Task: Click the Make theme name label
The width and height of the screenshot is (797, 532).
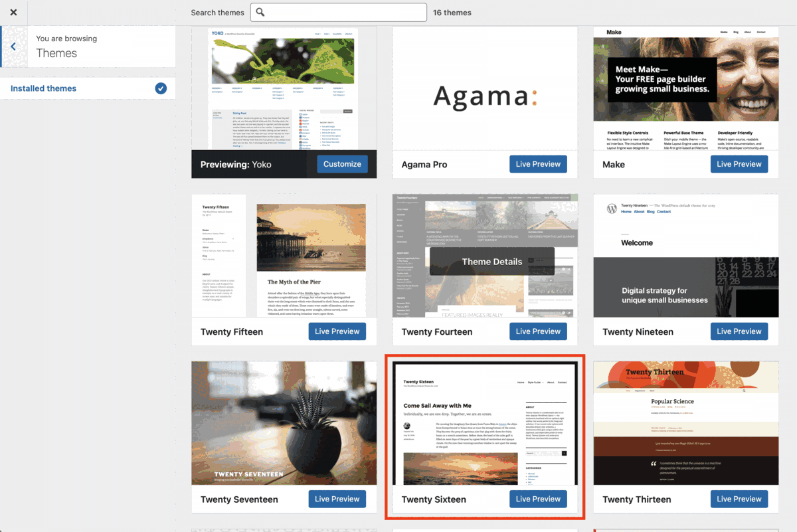Action: (614, 165)
